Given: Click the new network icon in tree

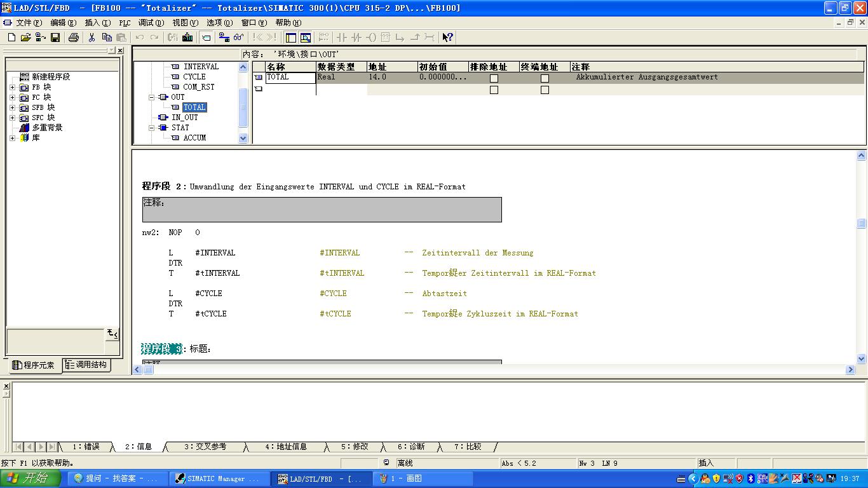Looking at the screenshot, I should point(25,77).
